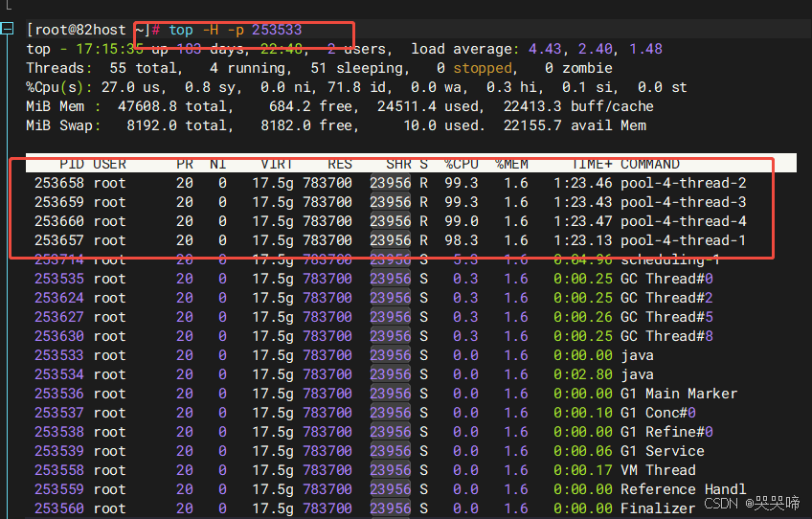Select command name pool-4-thread-1
This screenshot has height=519, width=812.
(x=684, y=241)
